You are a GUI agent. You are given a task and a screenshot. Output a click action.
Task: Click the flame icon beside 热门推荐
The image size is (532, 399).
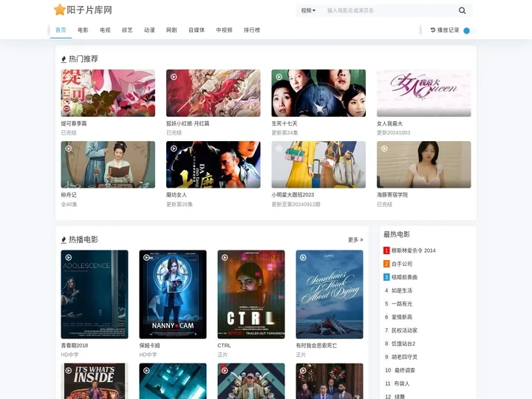[x=64, y=59]
